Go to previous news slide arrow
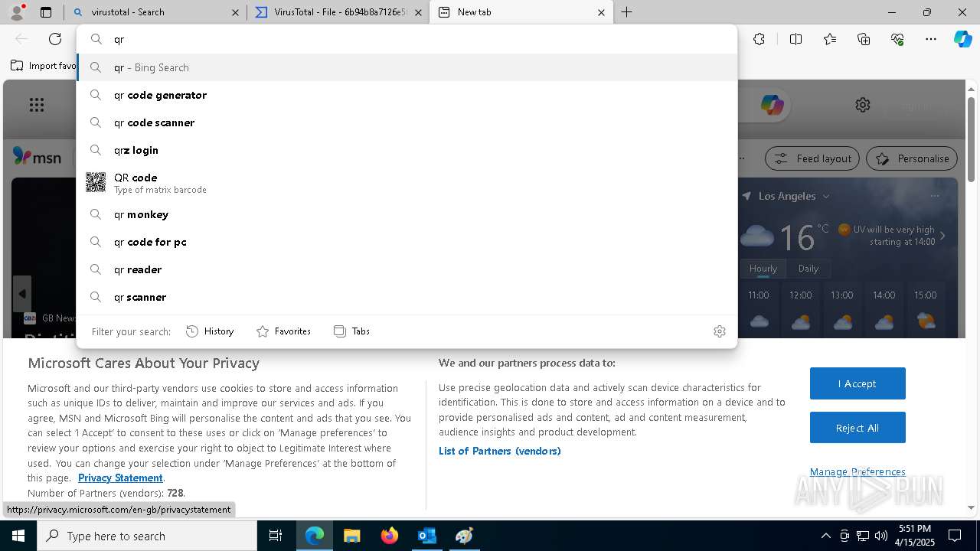Image resolution: width=980 pixels, height=551 pixels. point(22,294)
